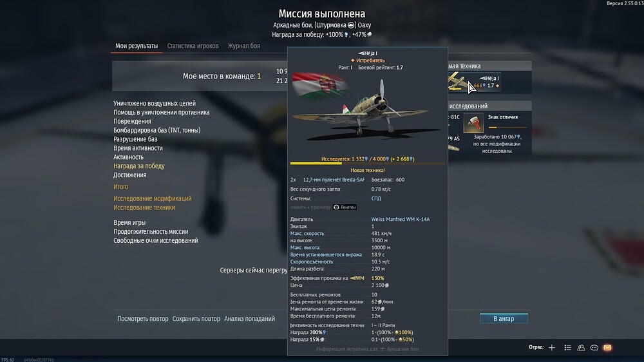Expand the Награда за победу row
Image resolution: width=644 pixels, height=362 pixels.
139,166
